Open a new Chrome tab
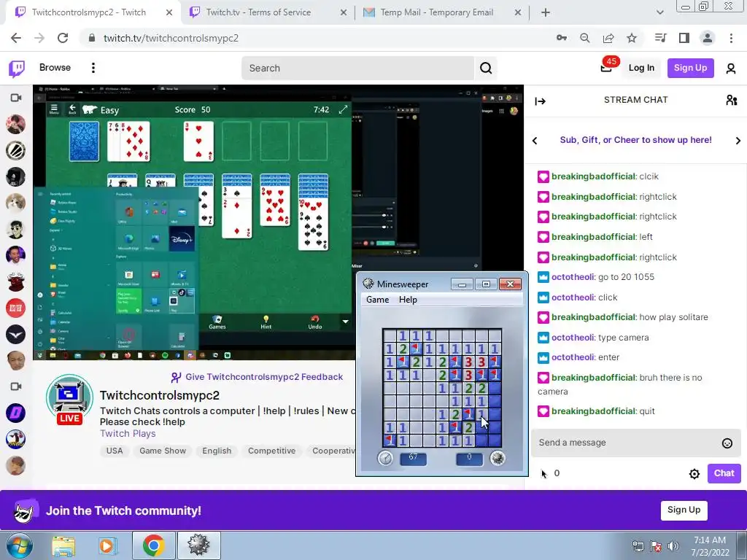The width and height of the screenshot is (747, 560). (546, 12)
